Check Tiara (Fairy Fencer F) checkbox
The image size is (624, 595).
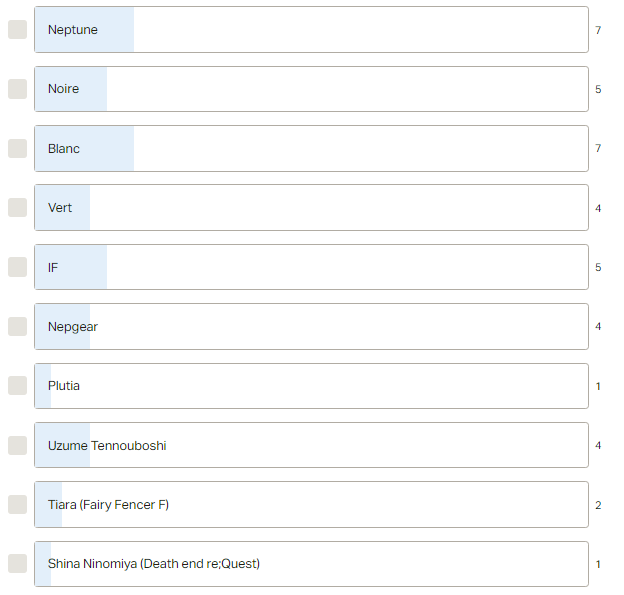click(x=18, y=504)
